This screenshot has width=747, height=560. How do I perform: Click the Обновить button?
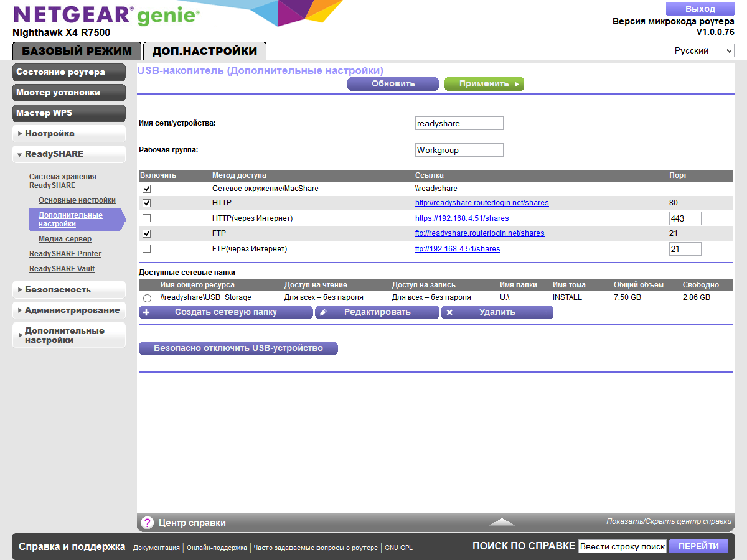(392, 83)
